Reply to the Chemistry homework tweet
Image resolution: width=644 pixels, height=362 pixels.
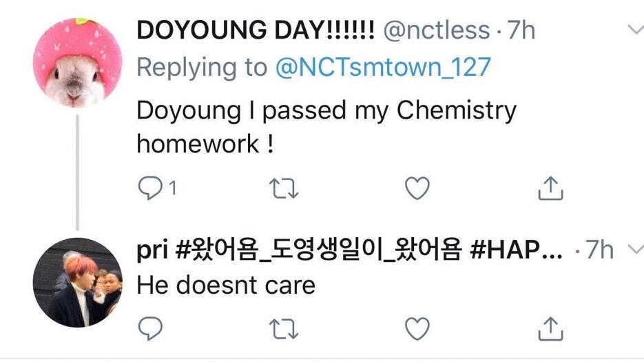click(x=149, y=187)
